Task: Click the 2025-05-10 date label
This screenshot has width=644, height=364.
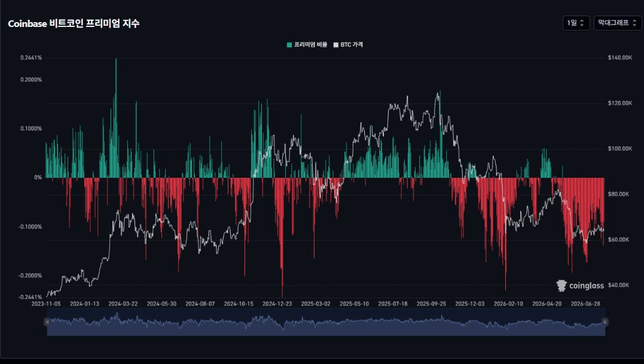Action: coord(354,304)
